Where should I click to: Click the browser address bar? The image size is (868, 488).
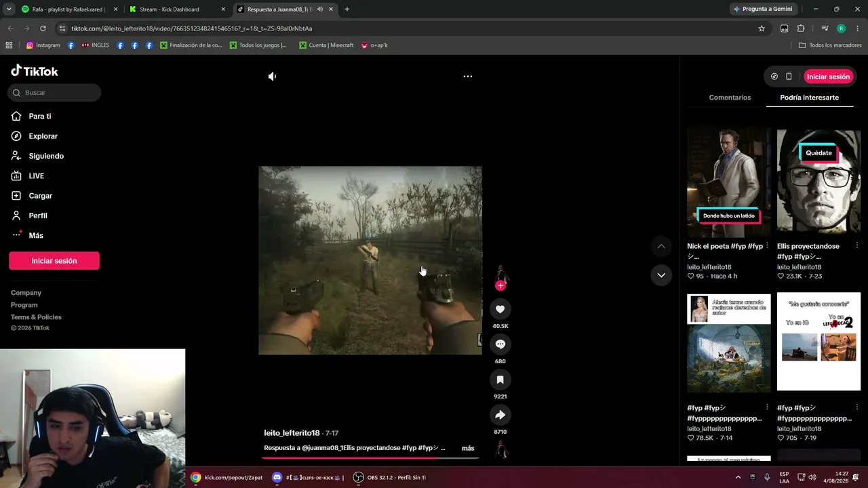pyautogui.click(x=407, y=28)
